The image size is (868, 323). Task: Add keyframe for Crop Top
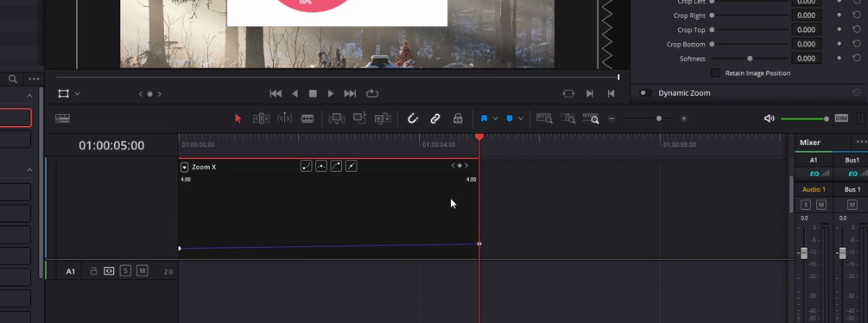[839, 30]
